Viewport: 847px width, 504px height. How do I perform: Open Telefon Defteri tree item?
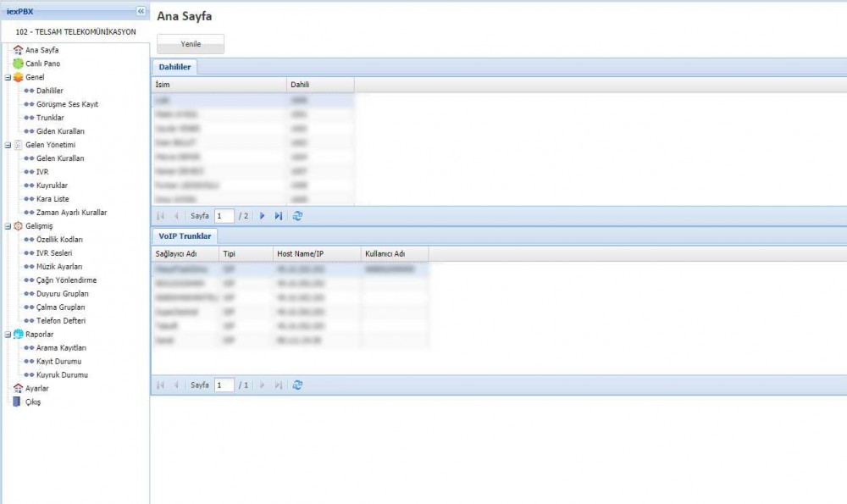(x=60, y=320)
